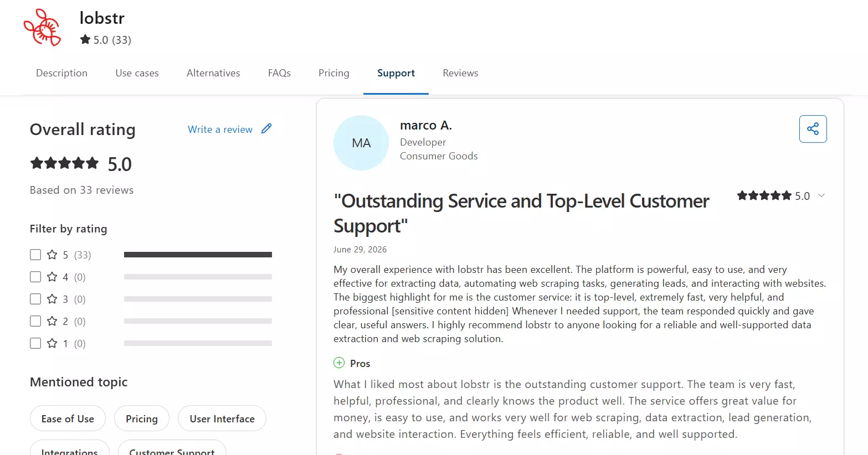
Task: Click the star icon in the 3-star filter row
Action: pyautogui.click(x=52, y=299)
